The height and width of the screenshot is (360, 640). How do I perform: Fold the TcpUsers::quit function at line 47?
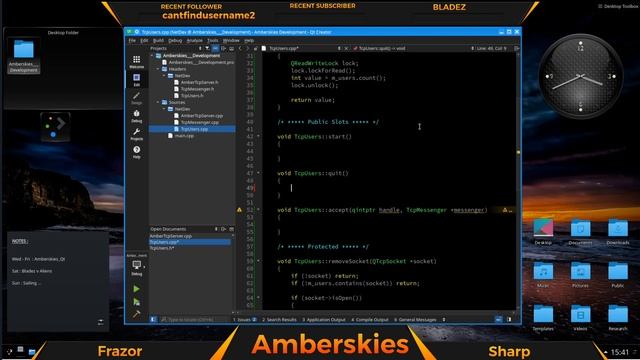[258, 173]
